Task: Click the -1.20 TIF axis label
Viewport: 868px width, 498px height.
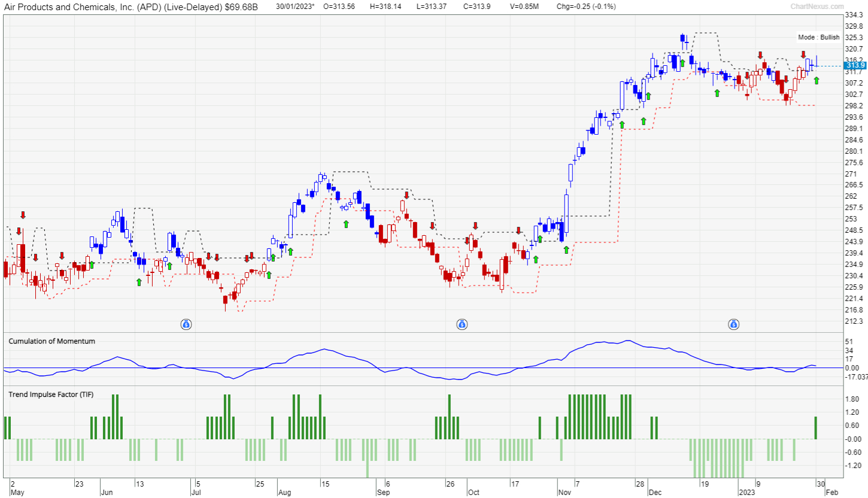Action: 853,466
